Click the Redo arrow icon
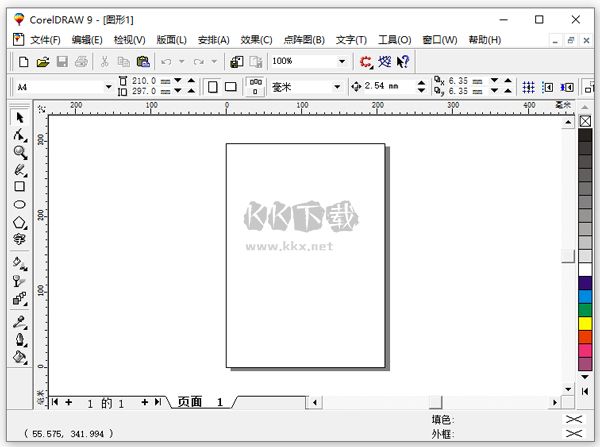600x447 pixels. 199,62
